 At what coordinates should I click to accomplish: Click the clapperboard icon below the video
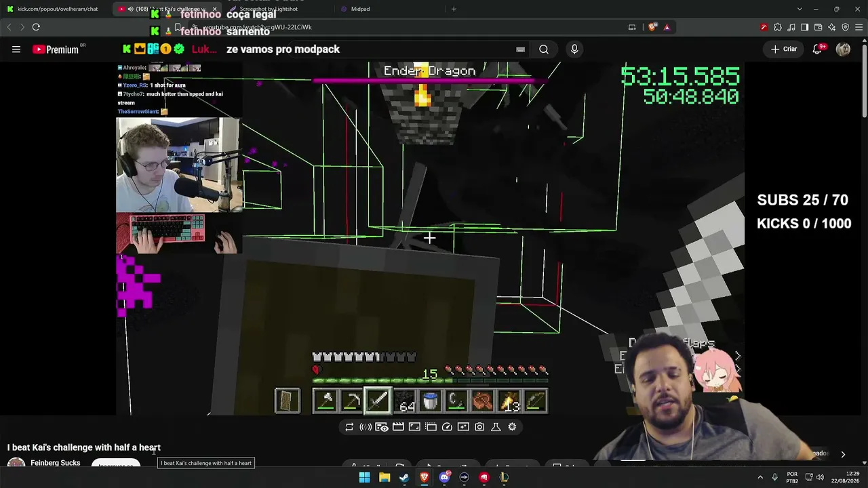coord(398,427)
